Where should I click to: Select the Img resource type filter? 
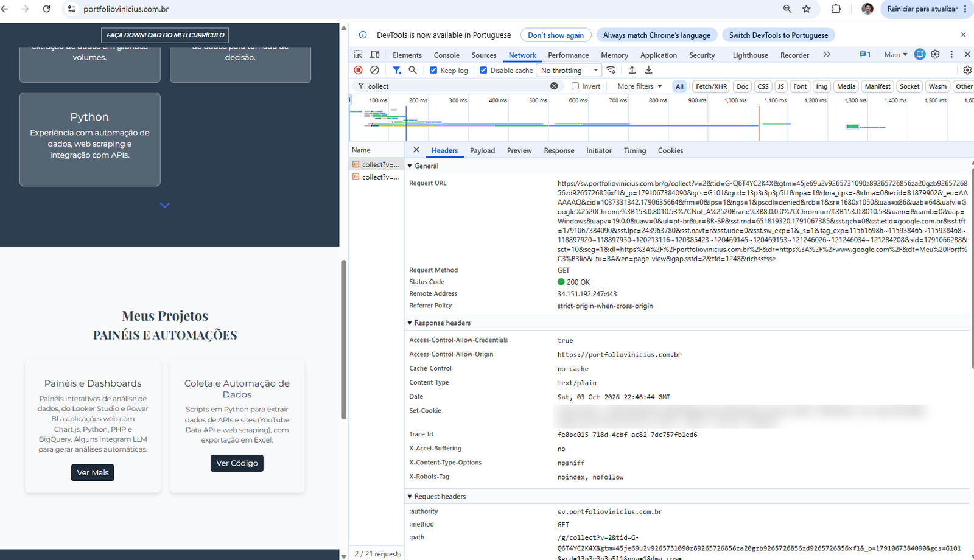[822, 86]
